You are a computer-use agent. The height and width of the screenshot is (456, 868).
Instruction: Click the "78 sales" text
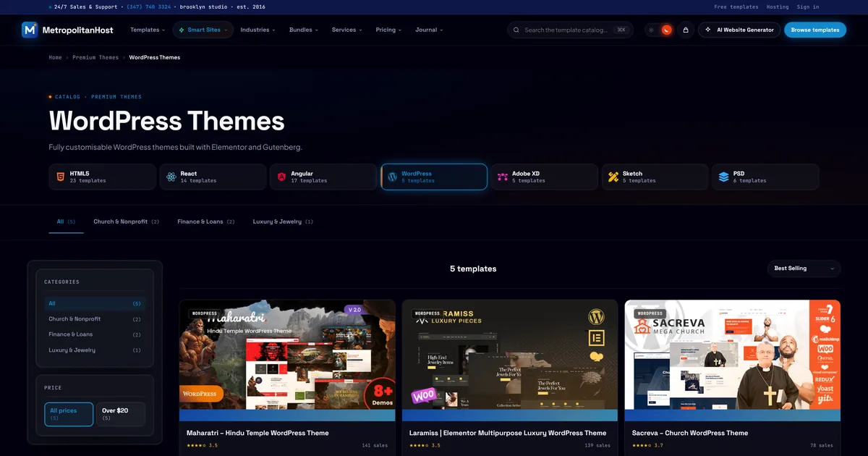tap(822, 445)
